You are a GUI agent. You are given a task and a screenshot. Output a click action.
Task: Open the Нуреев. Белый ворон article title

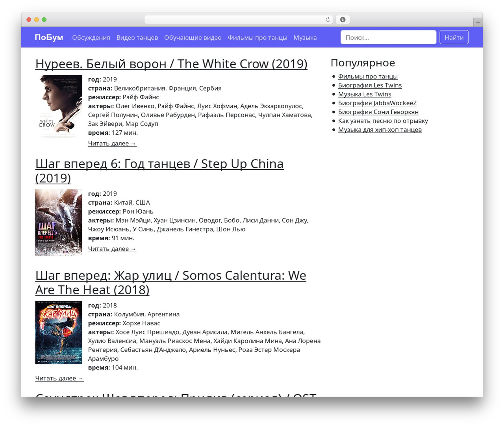[x=171, y=64]
